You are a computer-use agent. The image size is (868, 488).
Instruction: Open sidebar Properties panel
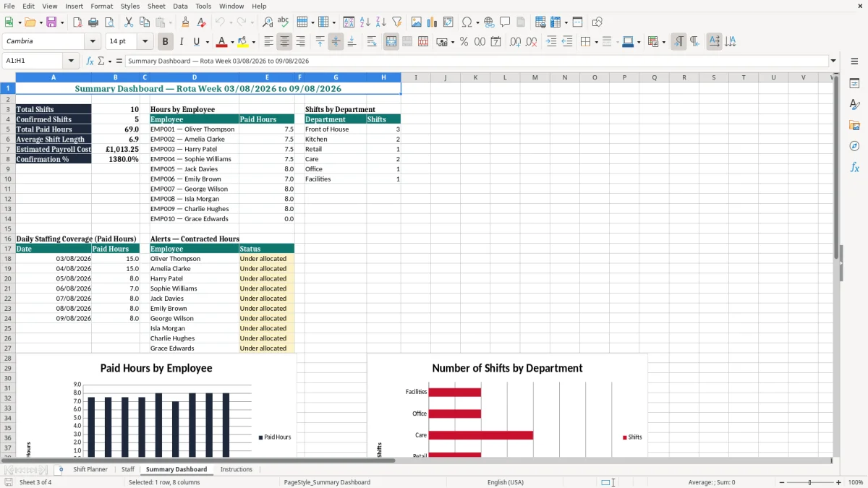pyautogui.click(x=854, y=83)
